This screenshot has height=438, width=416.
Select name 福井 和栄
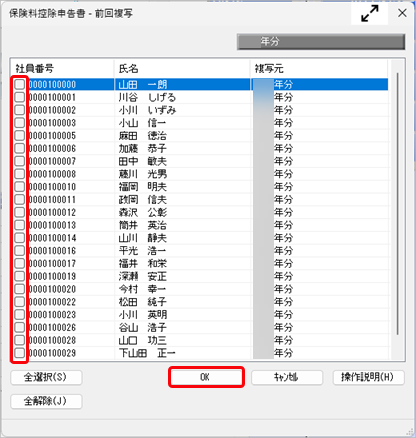[143, 263]
